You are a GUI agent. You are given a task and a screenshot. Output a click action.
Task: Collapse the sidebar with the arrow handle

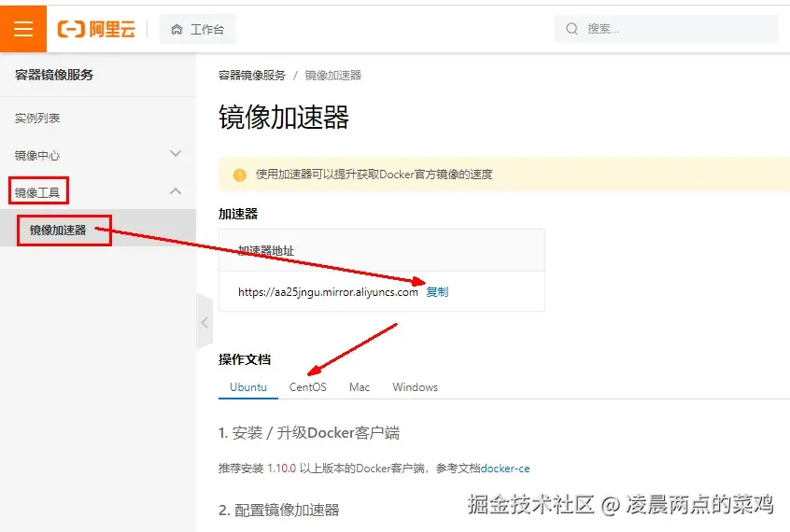tap(205, 322)
